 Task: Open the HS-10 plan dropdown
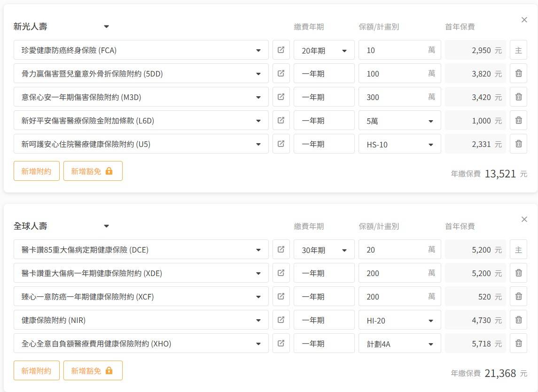[399, 144]
